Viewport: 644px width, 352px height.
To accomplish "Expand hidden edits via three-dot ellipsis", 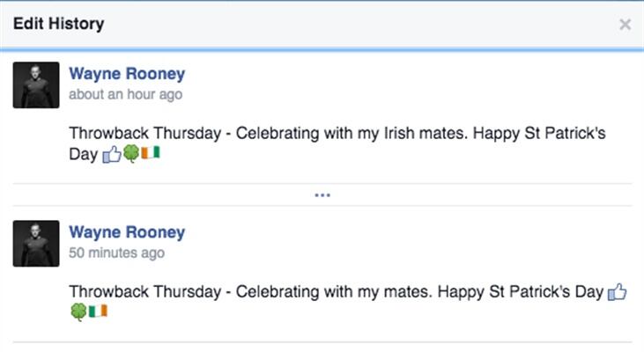I will tap(322, 194).
